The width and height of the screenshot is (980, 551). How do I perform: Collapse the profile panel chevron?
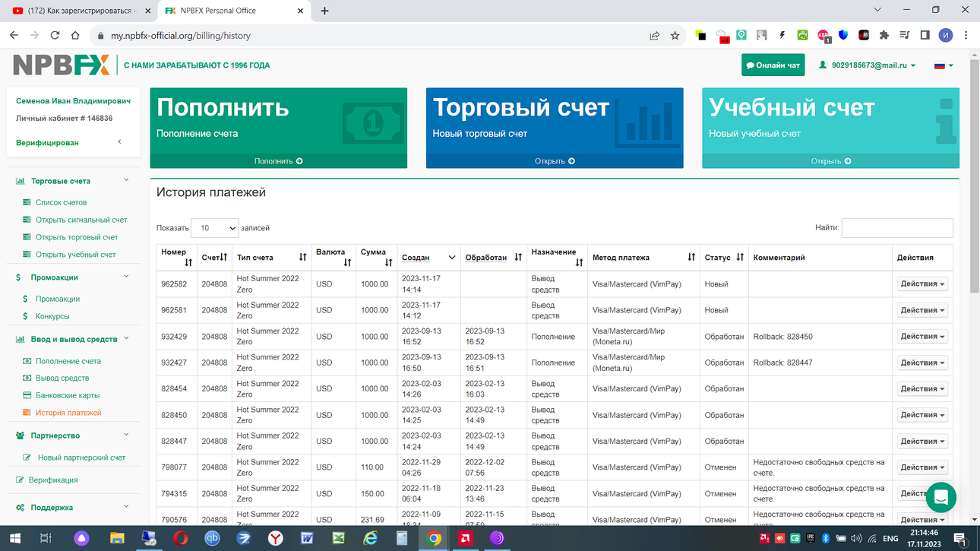(x=119, y=142)
